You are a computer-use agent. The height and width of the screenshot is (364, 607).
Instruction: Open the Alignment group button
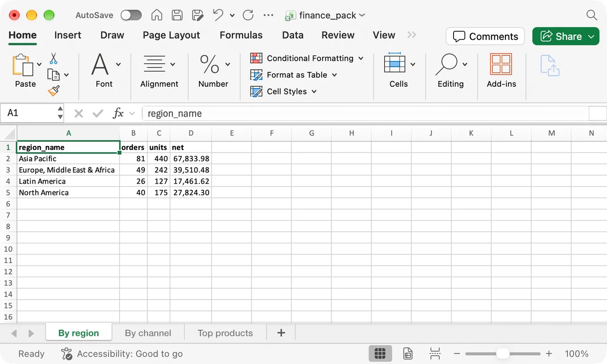pyautogui.click(x=159, y=71)
